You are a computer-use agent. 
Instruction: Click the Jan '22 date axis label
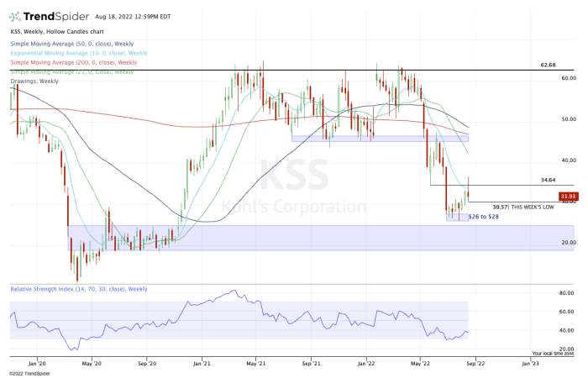[366, 364]
